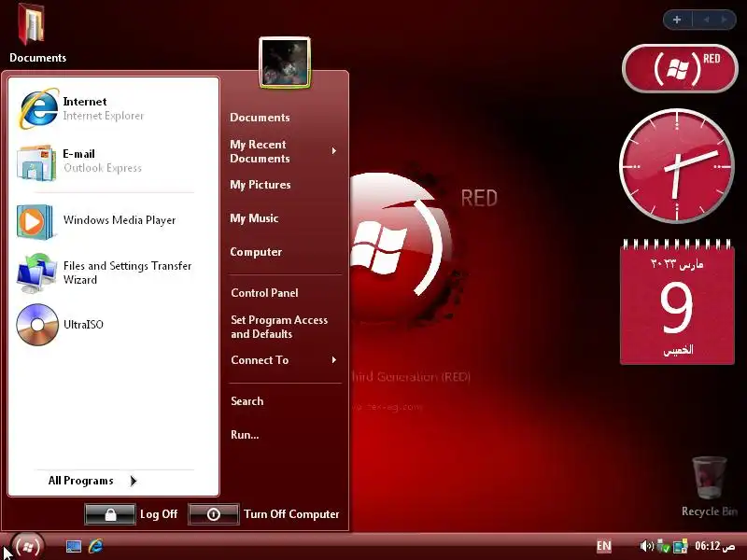
Task: Choose Run... from the Start menu
Action: coord(245,435)
